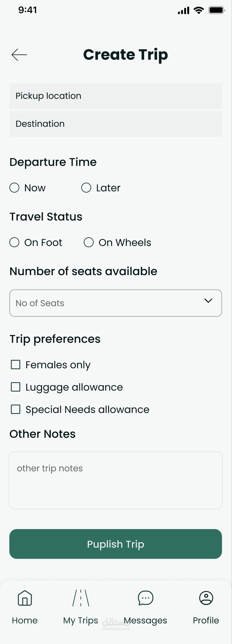Tap the cellular signal bars icon
This screenshot has width=232, height=644.
pos(183,11)
